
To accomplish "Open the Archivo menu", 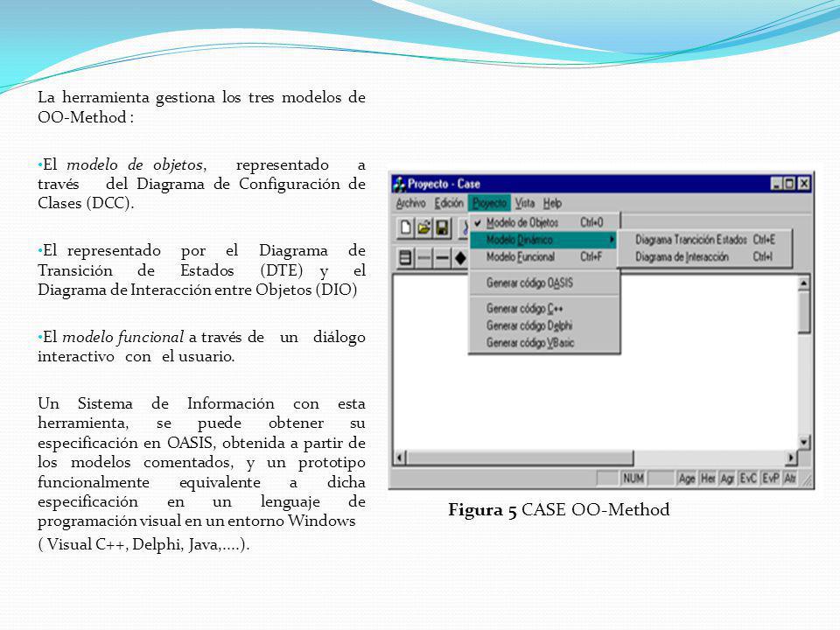I will [x=410, y=204].
